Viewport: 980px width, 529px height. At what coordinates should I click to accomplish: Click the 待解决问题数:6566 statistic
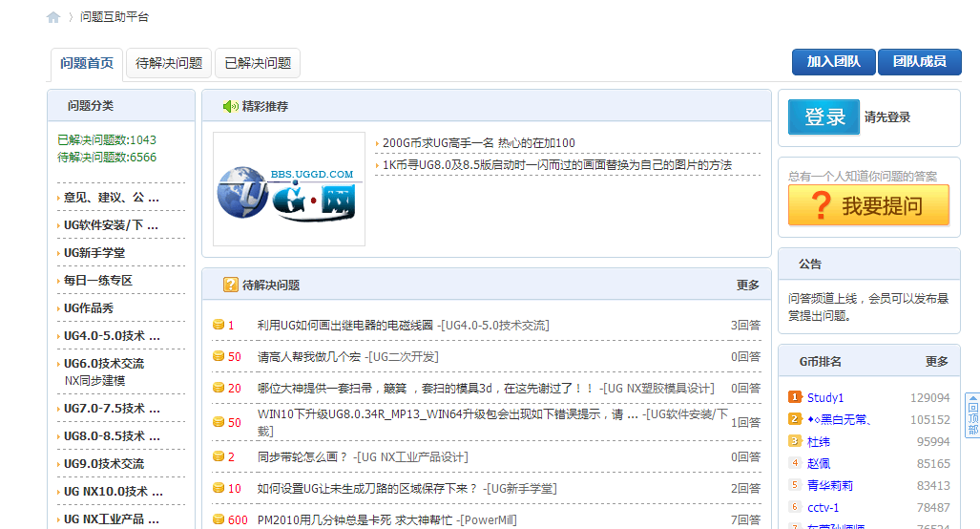[107, 158]
